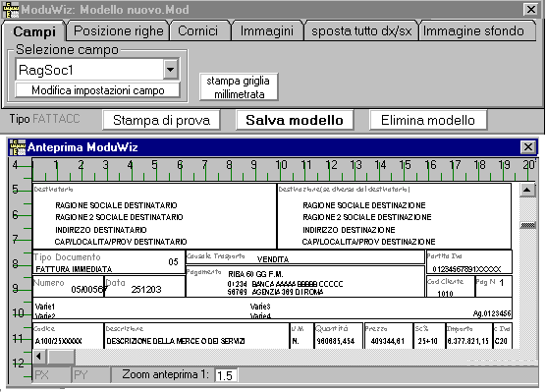Image resolution: width=546 pixels, height=392 pixels.
Task: Click the Ag.0123456 agent field
Action: (x=492, y=313)
